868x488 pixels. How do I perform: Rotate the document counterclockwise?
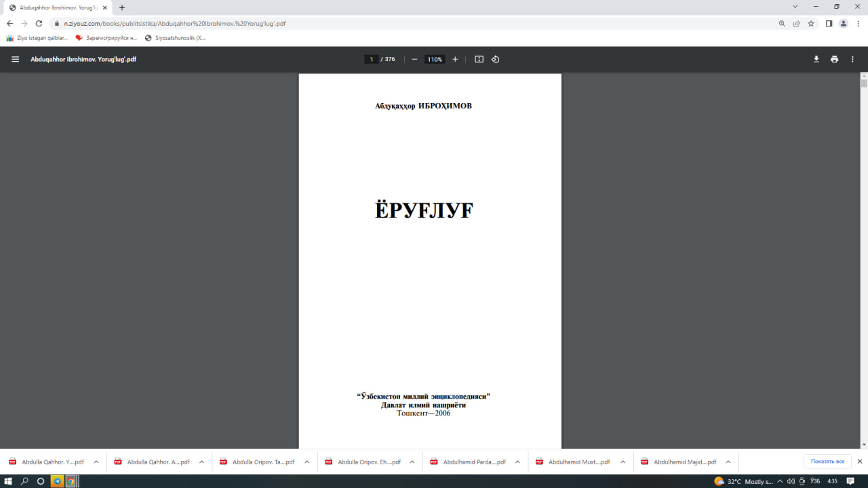495,59
